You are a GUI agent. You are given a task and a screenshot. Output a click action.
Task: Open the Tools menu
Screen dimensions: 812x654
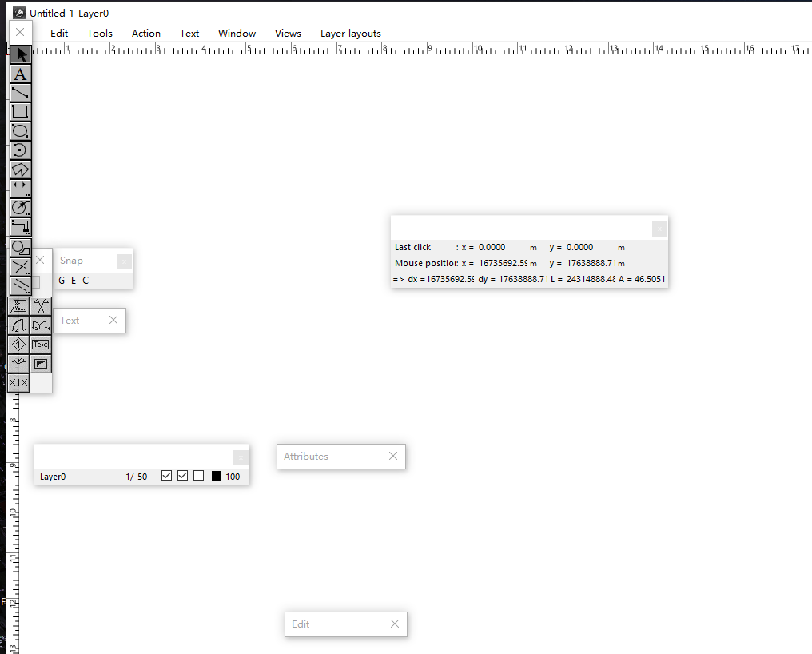100,34
